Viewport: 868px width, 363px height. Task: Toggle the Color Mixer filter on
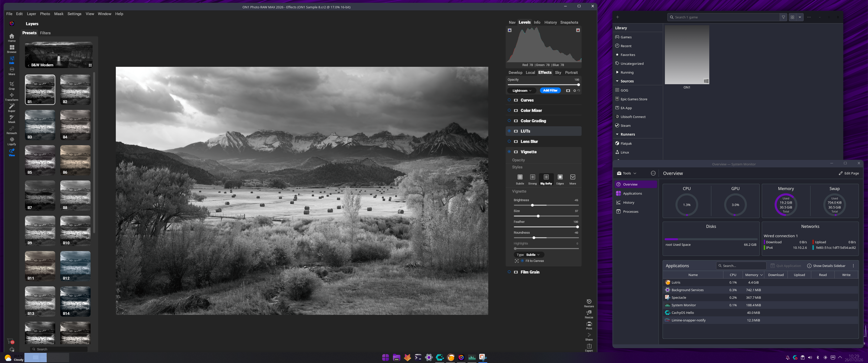[x=509, y=110]
